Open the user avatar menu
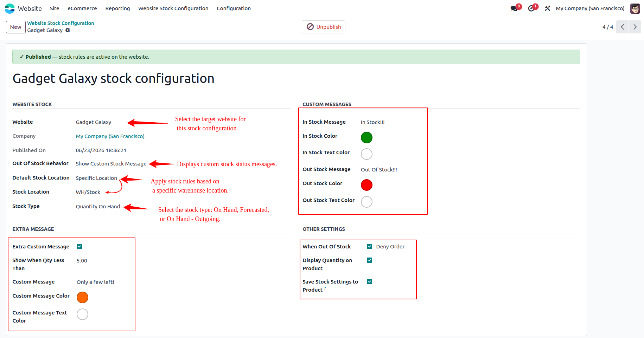Screen dimensions: 644x338 click(635, 8)
